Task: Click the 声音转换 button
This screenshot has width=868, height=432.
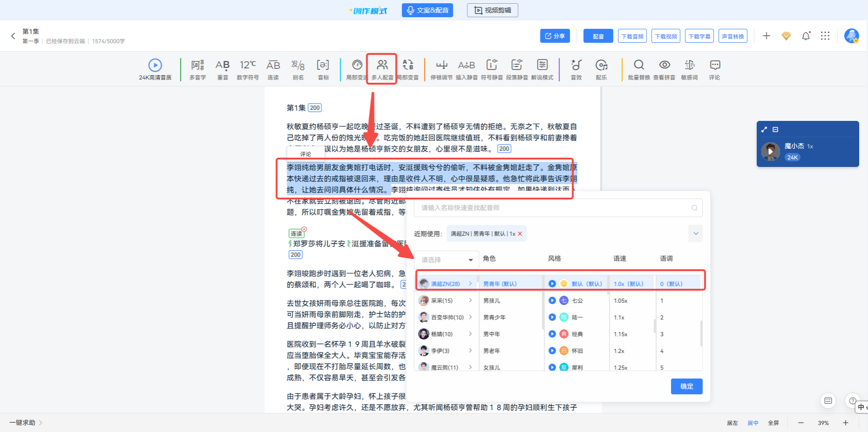Action: pyautogui.click(x=733, y=36)
